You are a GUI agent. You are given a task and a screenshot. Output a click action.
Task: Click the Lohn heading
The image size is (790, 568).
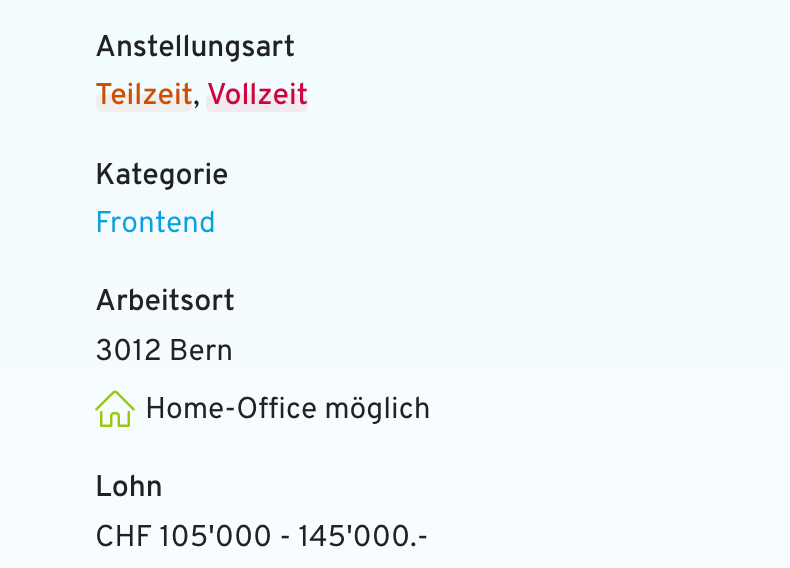129,487
